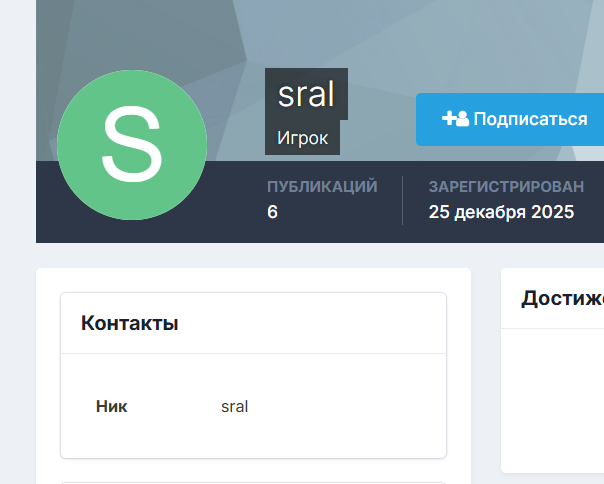Click the Достижения panel heading
Image resolution: width=604 pixels, height=484 pixels.
pyautogui.click(x=562, y=299)
